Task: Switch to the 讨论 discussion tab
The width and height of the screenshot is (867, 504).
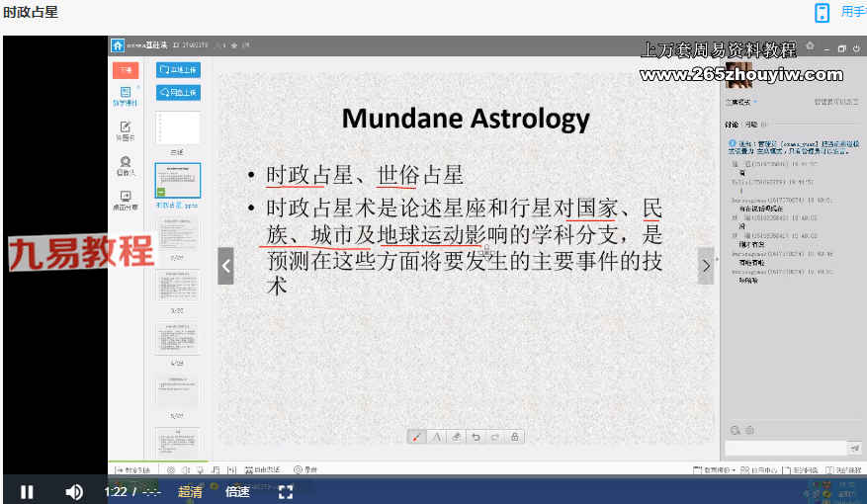Action: (732, 125)
